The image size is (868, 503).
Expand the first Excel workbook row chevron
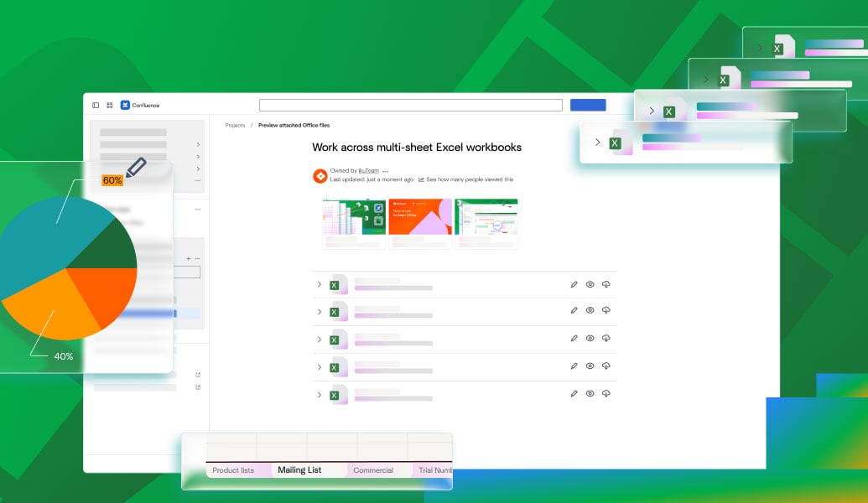coord(319,284)
